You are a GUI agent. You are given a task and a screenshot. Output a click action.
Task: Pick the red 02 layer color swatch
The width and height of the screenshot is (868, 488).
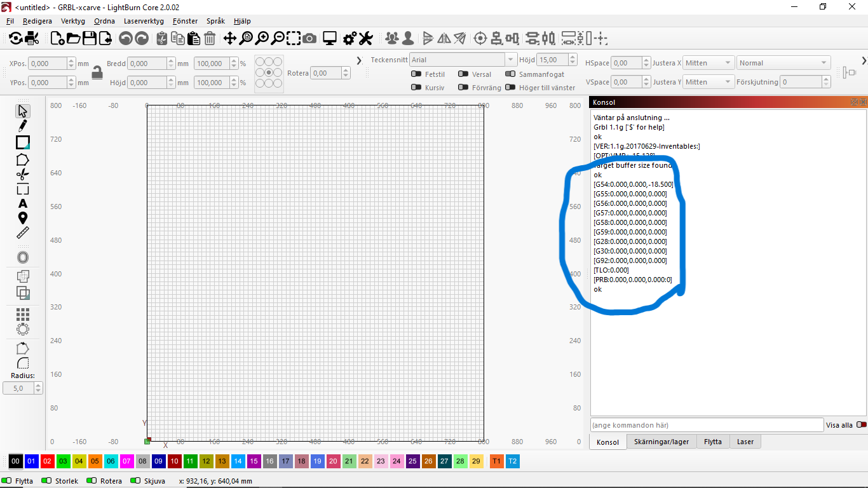pos(47,461)
